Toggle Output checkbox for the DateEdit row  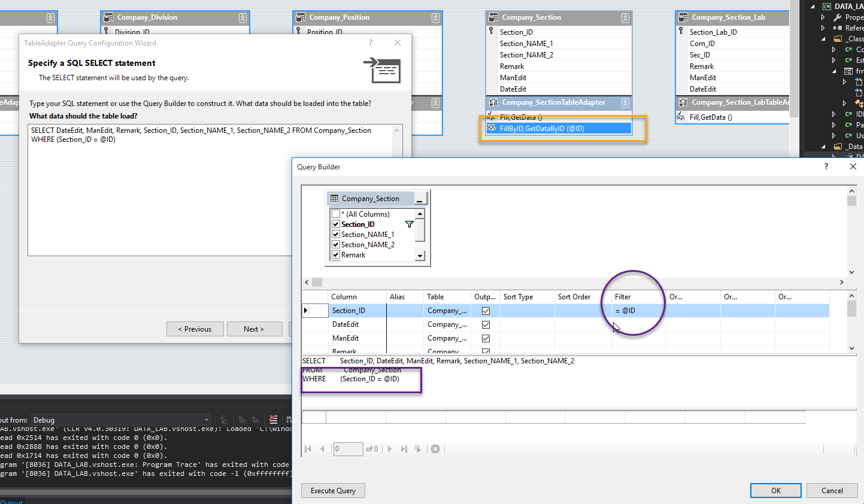[x=486, y=324]
